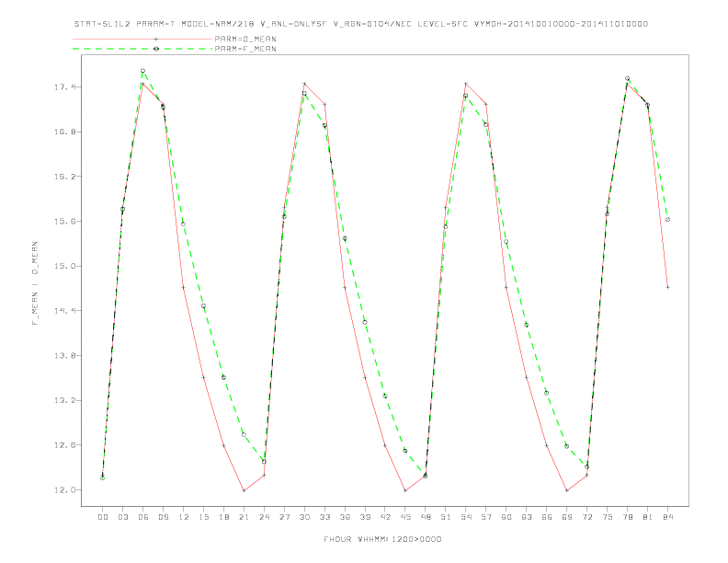Click the 75 x-axis tick label
The height and width of the screenshot is (563, 728).
coord(608,517)
